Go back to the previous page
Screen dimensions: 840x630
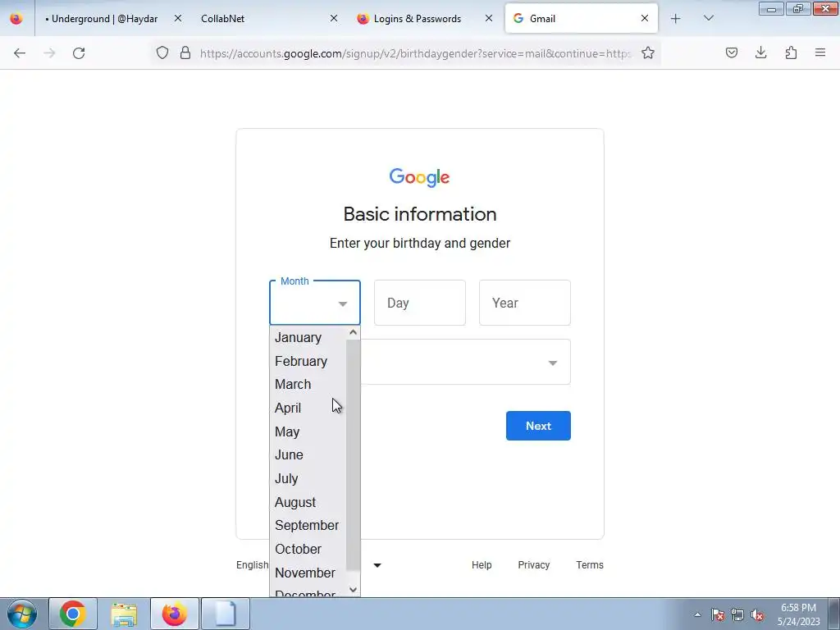pyautogui.click(x=20, y=52)
